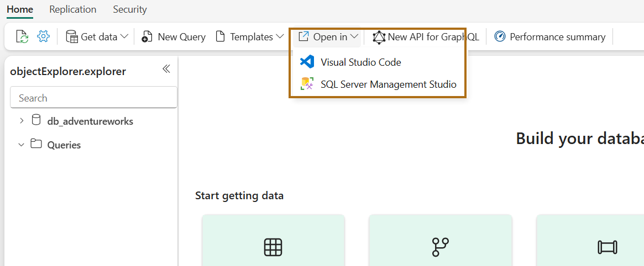This screenshot has height=266, width=644.
Task: Click the refresh document icon in toolbar
Action: click(22, 37)
